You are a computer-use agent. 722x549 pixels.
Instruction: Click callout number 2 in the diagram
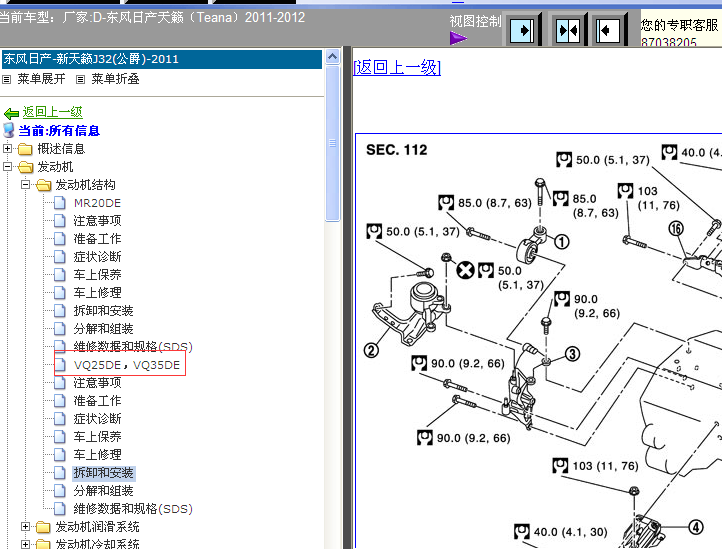click(372, 350)
